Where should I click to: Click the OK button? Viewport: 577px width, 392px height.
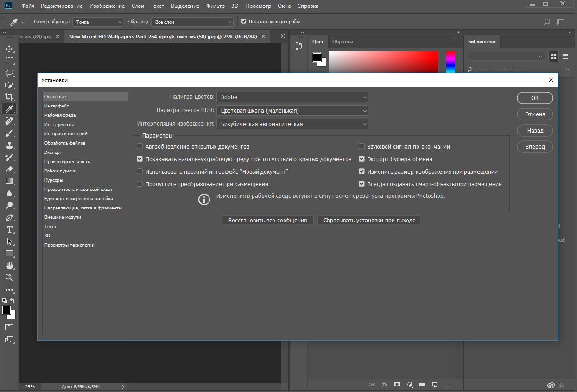click(x=535, y=98)
